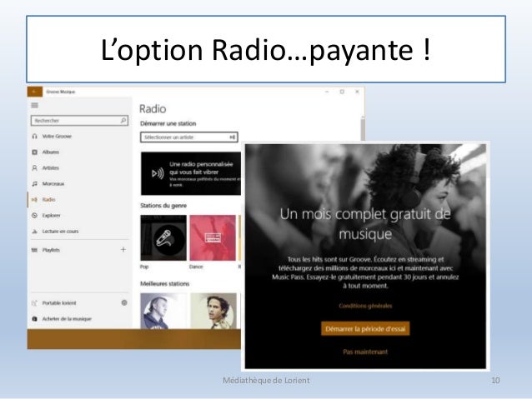532x399 pixels.
Task: Click the personalised radio banner
Action: [191, 173]
